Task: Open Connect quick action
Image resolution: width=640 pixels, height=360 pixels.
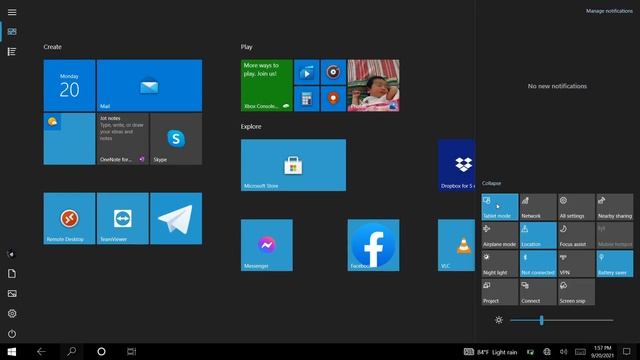Action: tap(538, 292)
